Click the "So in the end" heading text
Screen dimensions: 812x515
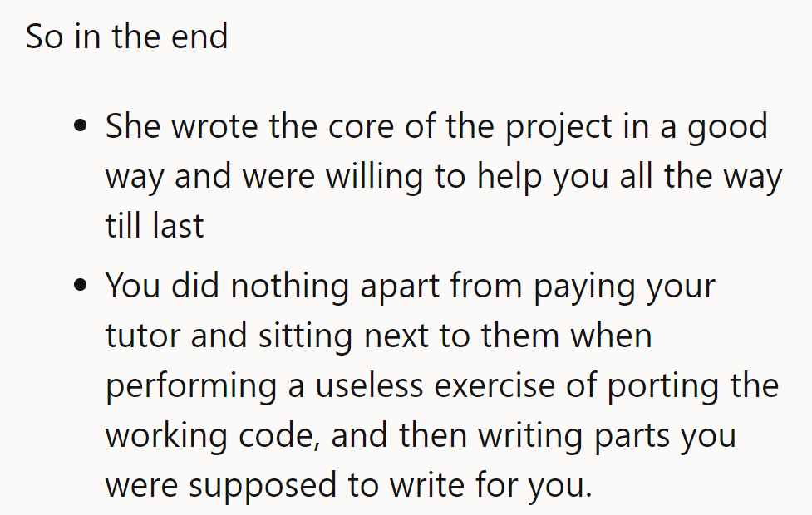(127, 37)
